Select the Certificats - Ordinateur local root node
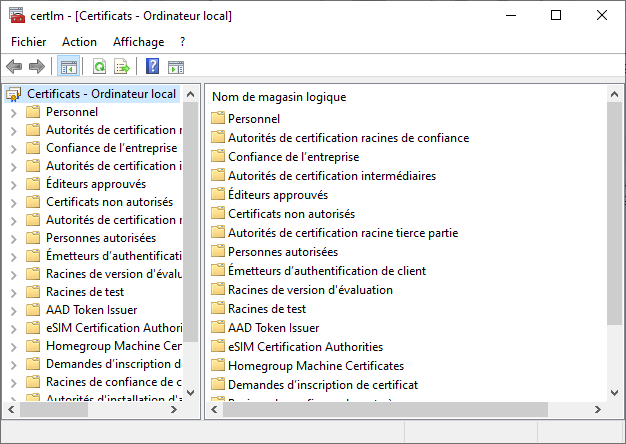The height and width of the screenshot is (444, 626). 101,94
